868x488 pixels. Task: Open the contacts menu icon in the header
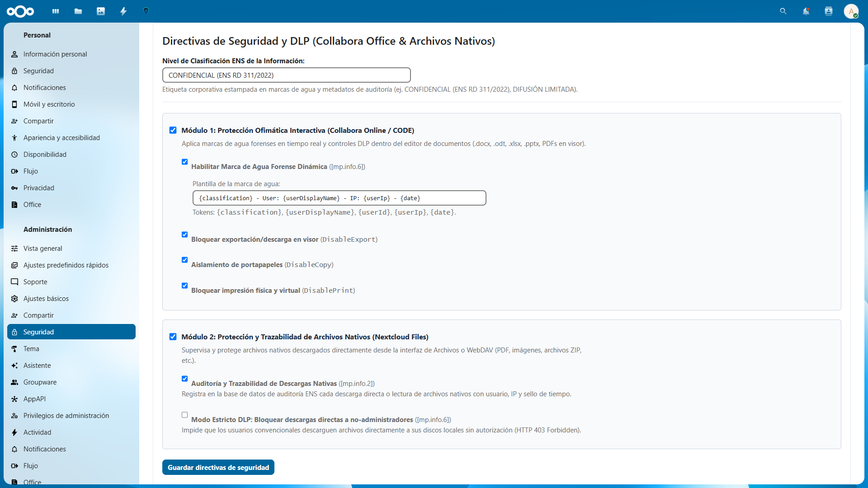[x=829, y=11]
